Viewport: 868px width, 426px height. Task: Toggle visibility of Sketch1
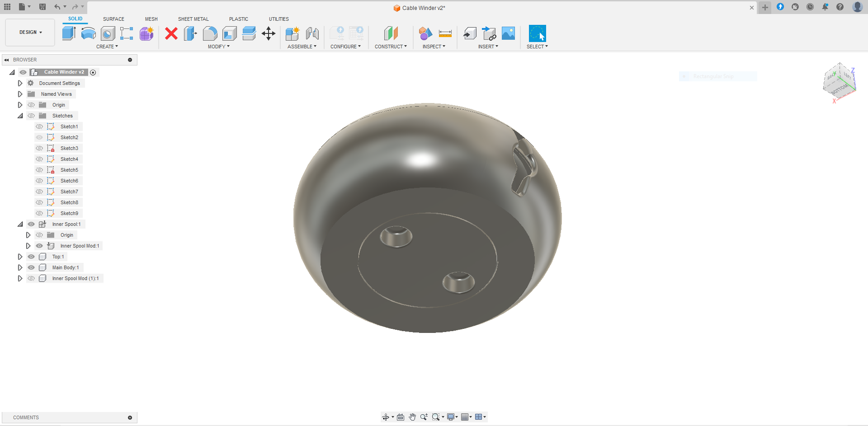39,126
